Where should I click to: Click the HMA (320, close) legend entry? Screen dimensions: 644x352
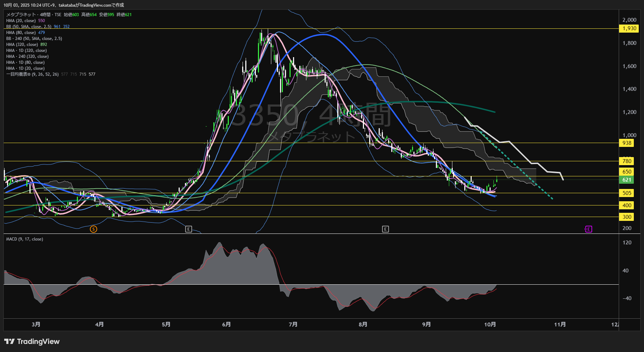pyautogui.click(x=22, y=45)
